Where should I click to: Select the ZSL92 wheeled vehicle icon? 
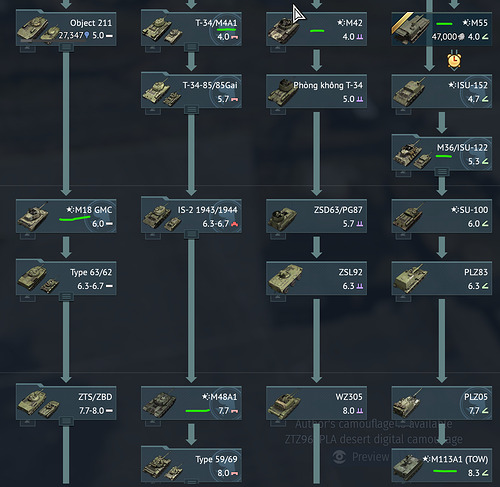285,279
